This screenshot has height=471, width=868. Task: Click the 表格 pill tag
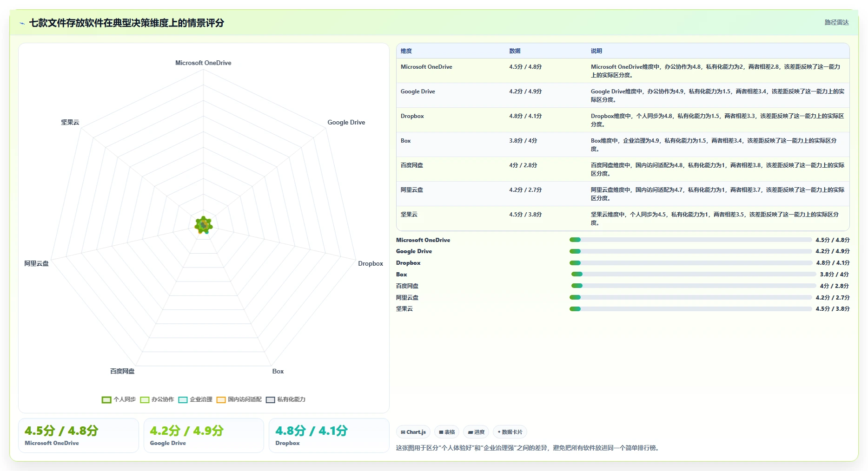click(x=447, y=432)
